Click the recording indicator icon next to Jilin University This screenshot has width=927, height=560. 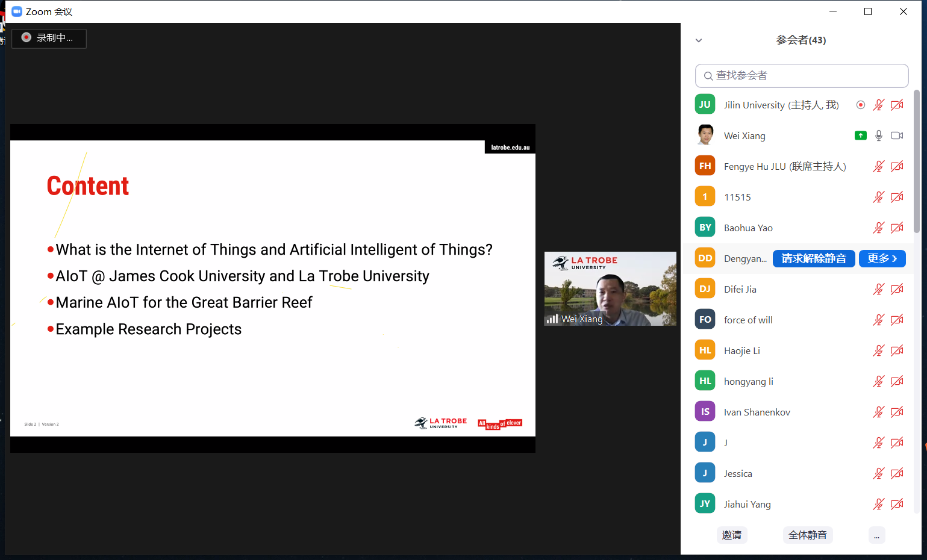(861, 105)
